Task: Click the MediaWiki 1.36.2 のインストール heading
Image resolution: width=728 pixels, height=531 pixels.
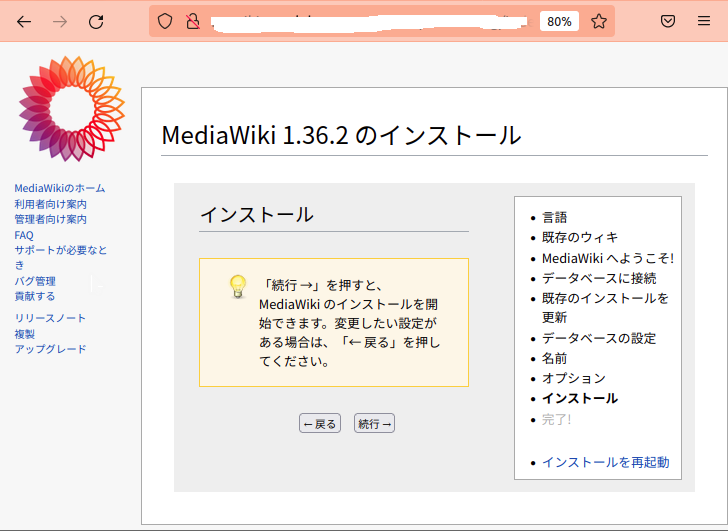Action: tap(341, 135)
